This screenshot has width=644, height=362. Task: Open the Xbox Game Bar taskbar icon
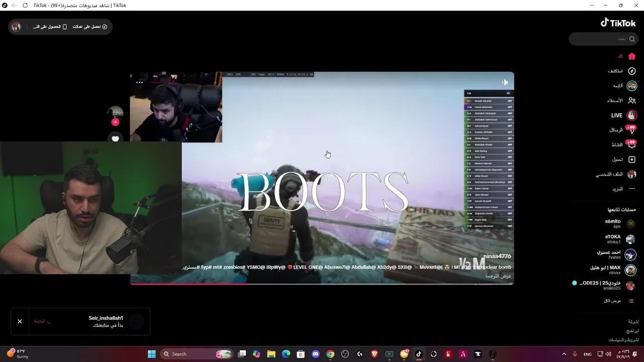click(389, 354)
